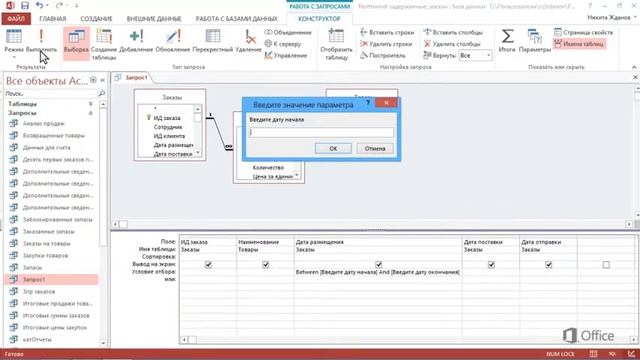The width and height of the screenshot is (640, 360).
Task: Collapse the navigation pane with chevrons
Action: tap(102, 80)
